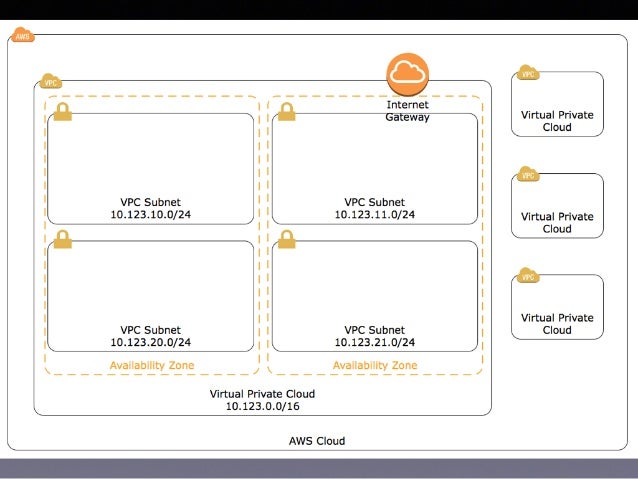Click the VPC badge on main cloud
The height and width of the screenshot is (479, 638).
click(x=51, y=81)
